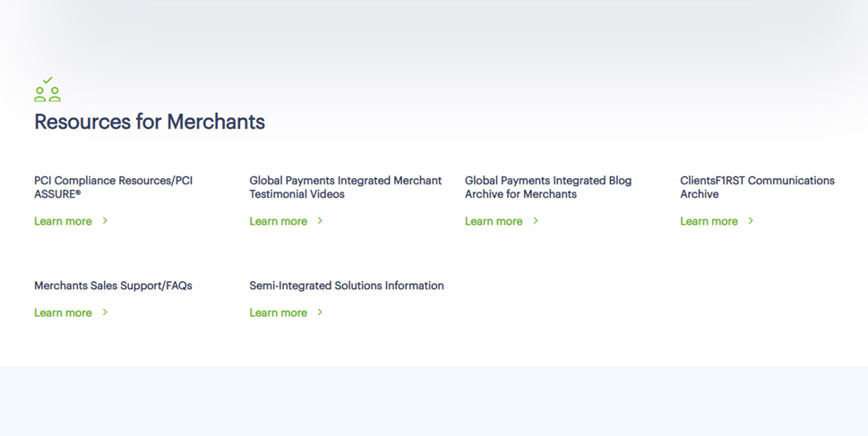
Task: Click the merchants people icon with checkmark
Action: 47,90
